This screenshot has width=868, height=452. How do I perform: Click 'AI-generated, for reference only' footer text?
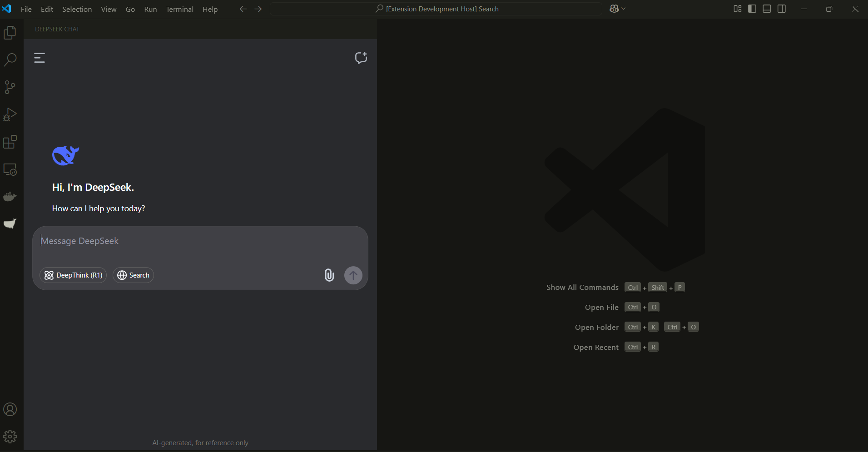[x=200, y=443]
